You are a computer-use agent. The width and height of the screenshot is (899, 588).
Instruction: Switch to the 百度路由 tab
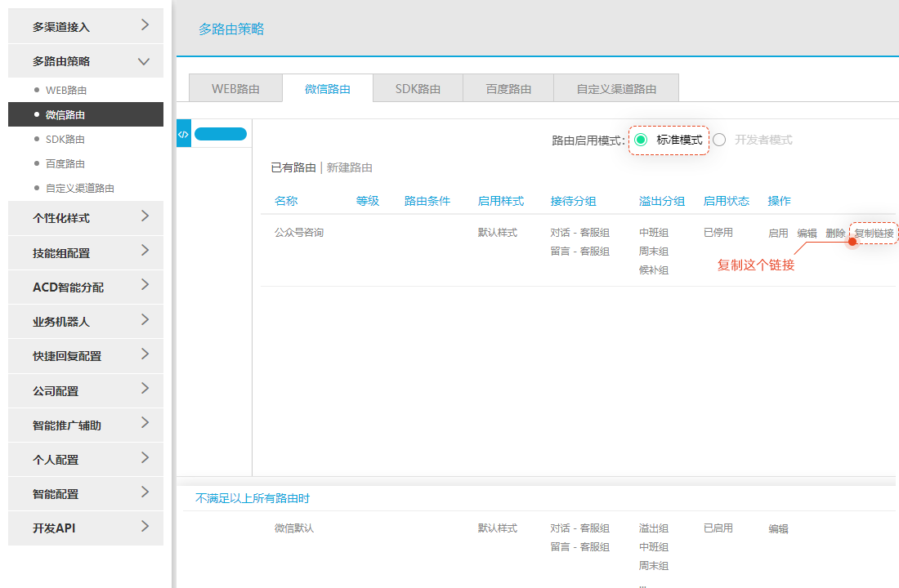pyautogui.click(x=508, y=88)
